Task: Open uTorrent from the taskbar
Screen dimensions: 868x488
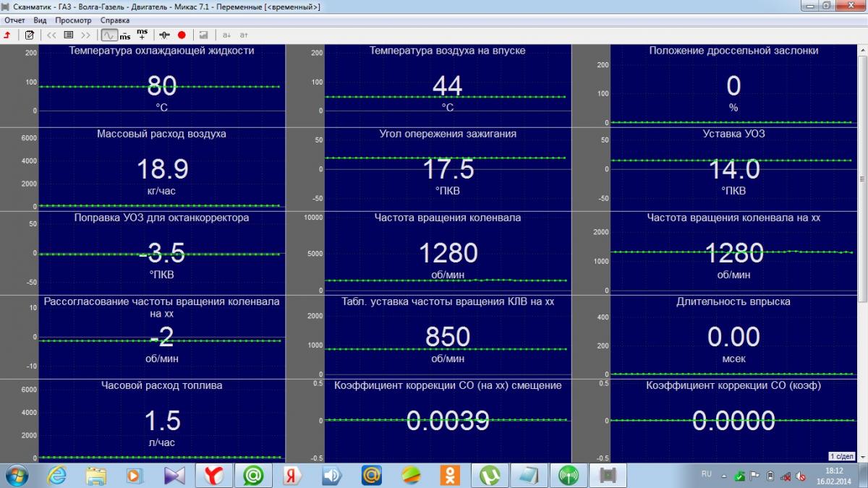Action: click(490, 475)
